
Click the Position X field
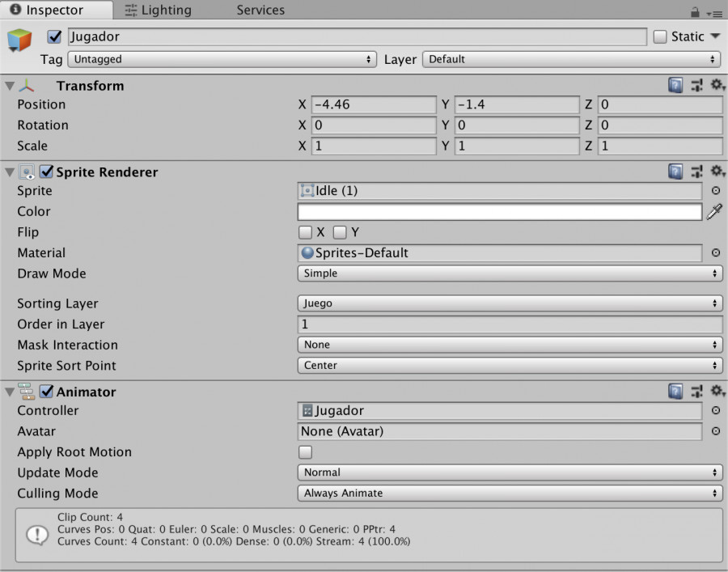(x=374, y=104)
